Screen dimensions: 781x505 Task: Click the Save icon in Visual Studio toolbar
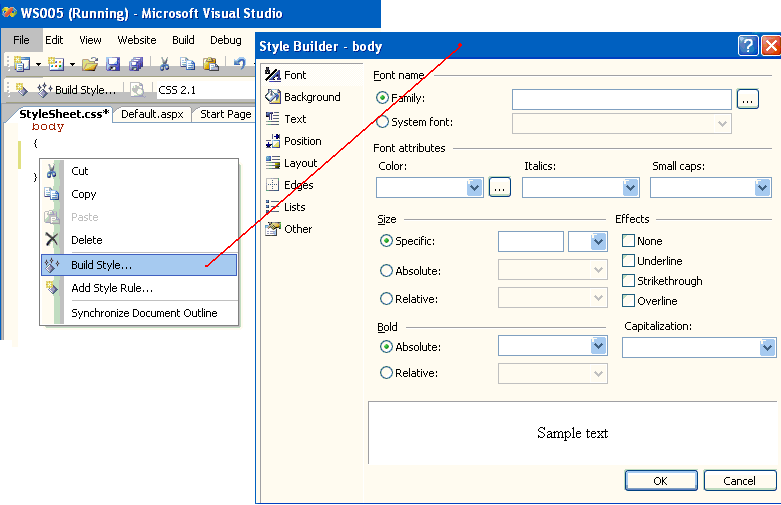point(113,63)
